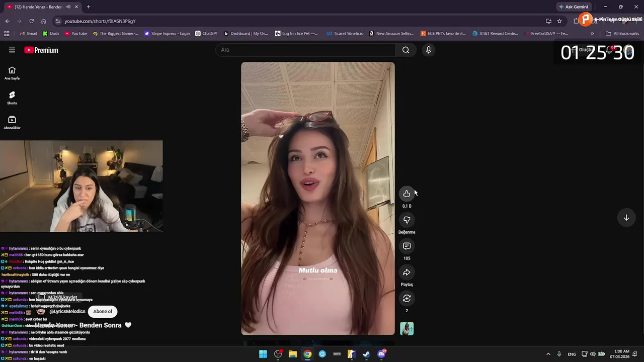
Task: Open Discord from taskbar
Action: pos(381,354)
